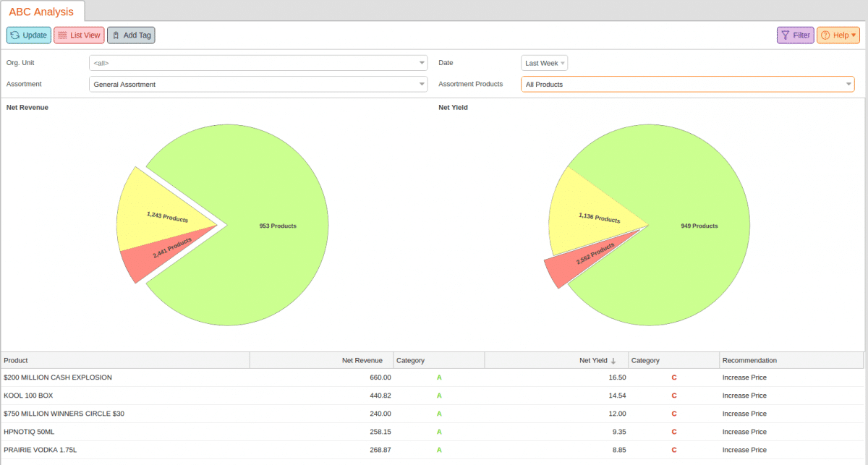
Task: Click the Add Tag button
Action: pos(131,35)
